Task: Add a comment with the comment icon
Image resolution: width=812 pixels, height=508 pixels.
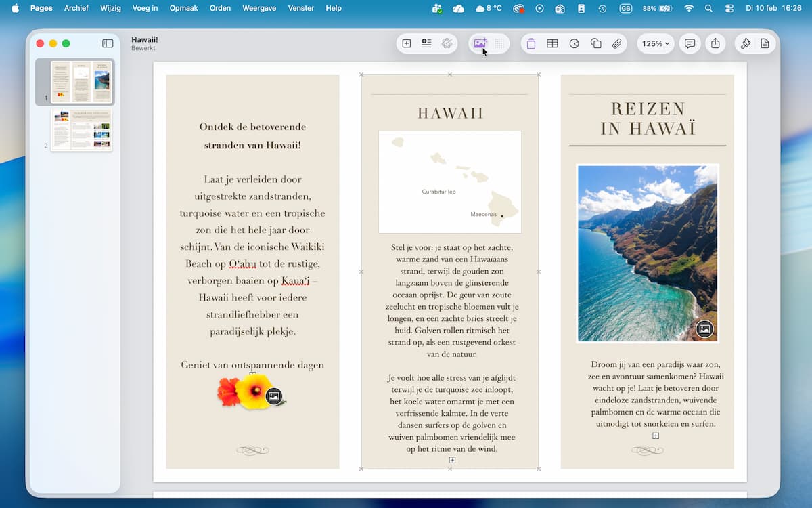Action: click(x=690, y=43)
